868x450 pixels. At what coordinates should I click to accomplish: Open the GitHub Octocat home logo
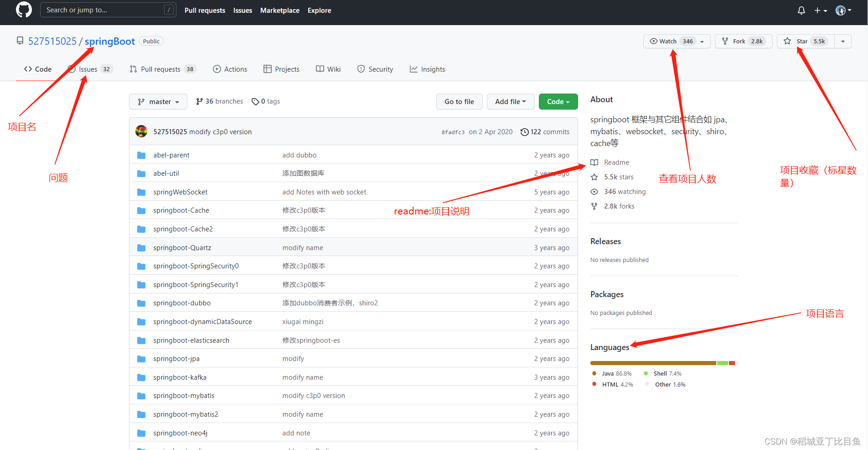point(24,10)
